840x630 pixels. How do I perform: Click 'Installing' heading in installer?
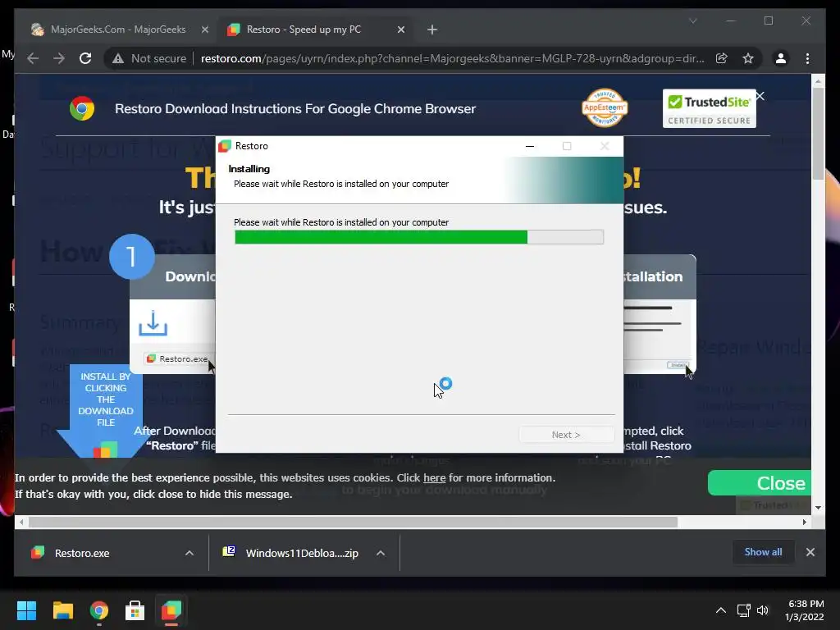pos(249,169)
